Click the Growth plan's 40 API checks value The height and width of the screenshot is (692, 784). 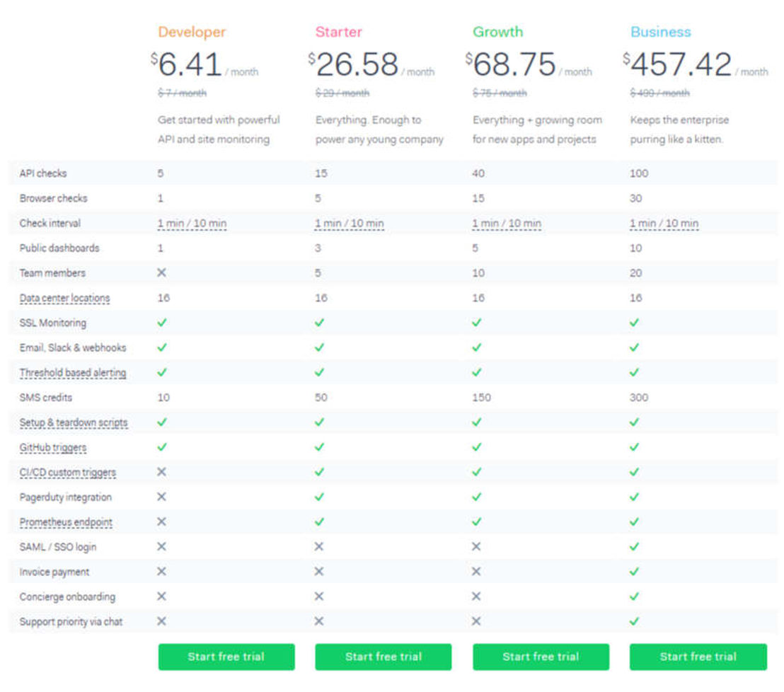[478, 173]
